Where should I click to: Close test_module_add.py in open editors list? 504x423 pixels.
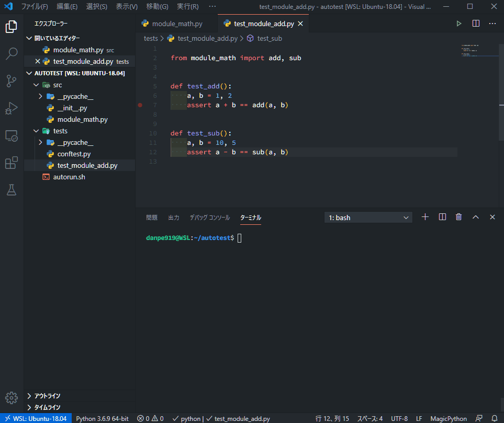(x=38, y=61)
